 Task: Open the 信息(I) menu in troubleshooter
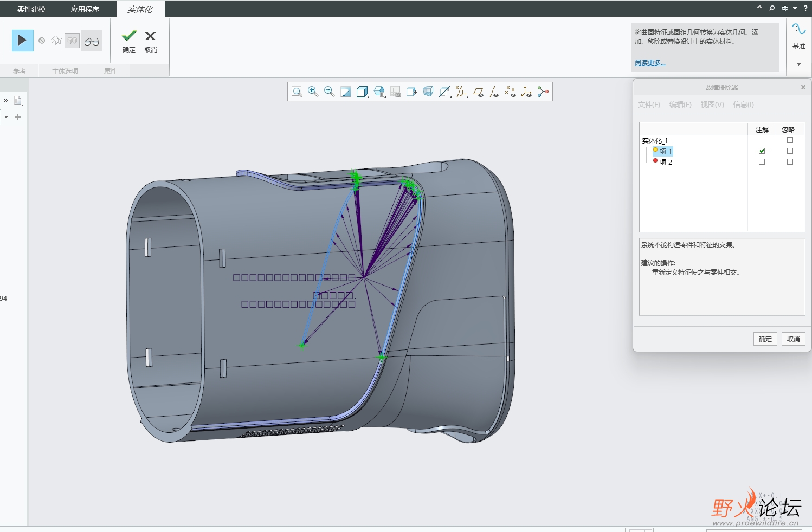[x=744, y=105]
